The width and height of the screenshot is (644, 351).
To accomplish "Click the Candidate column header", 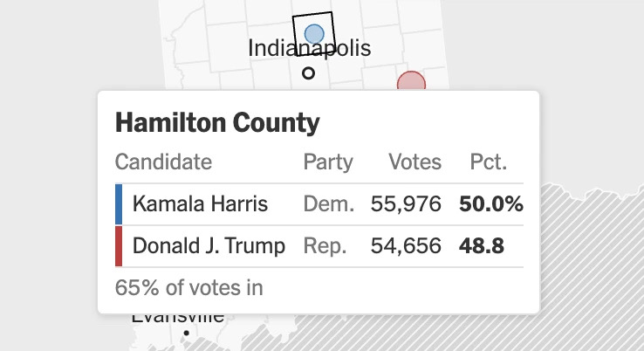I will coord(163,162).
